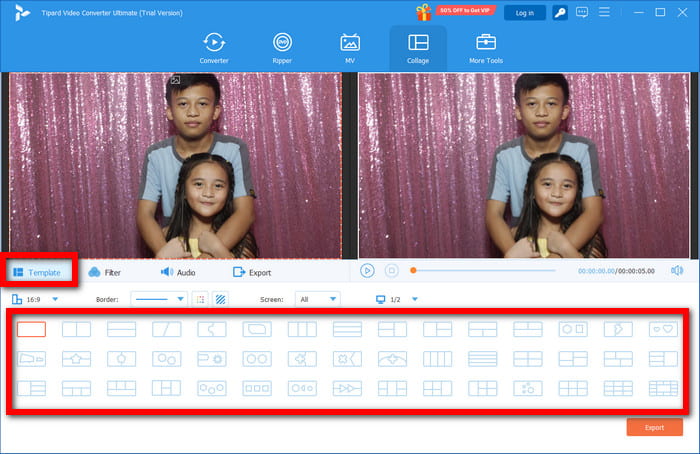The height and width of the screenshot is (454, 700).
Task: Select the two horizontal halves template
Action: tap(121, 329)
